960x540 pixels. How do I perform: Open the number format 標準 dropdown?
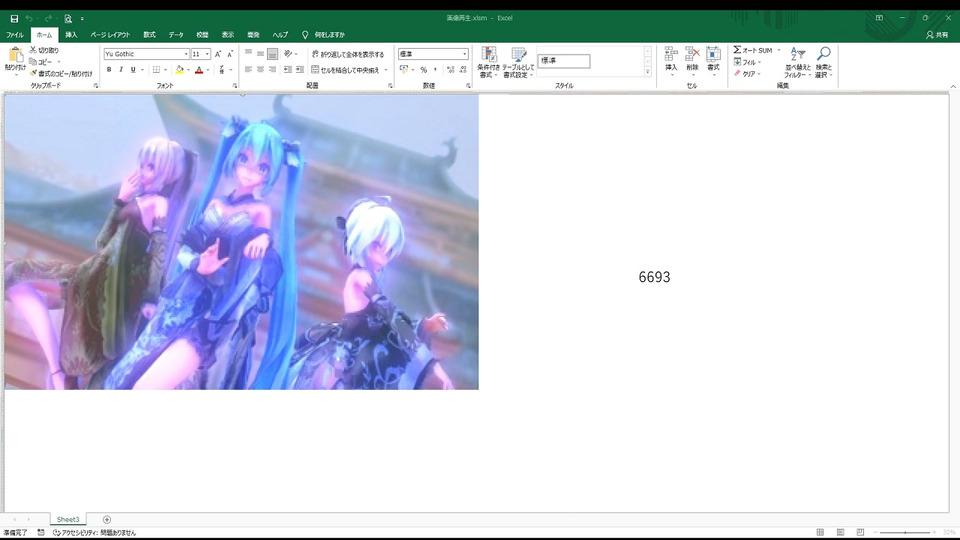(465, 54)
